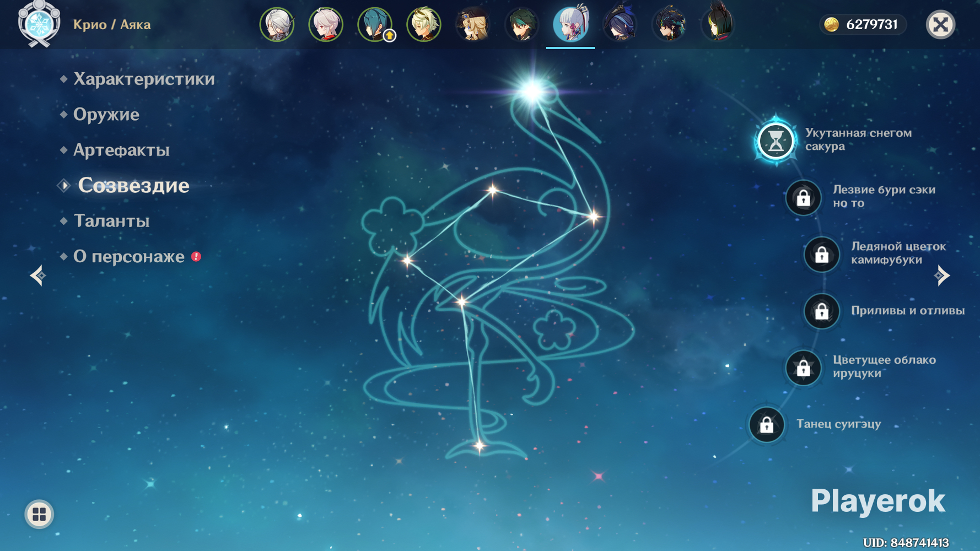Switch to the last character portrait with black-green hair
The height and width of the screenshot is (551, 980).
click(718, 24)
